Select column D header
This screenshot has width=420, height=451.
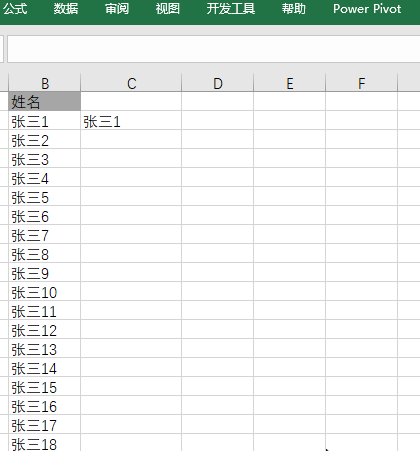click(x=218, y=83)
